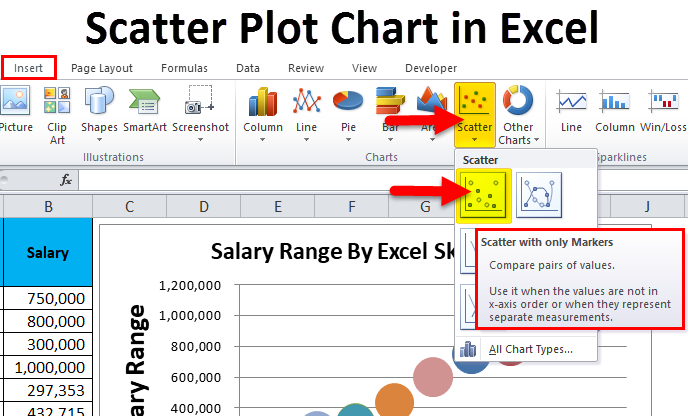Viewport: 688px width, 416px height.
Task: Choose the Area chart icon
Action: (432, 100)
